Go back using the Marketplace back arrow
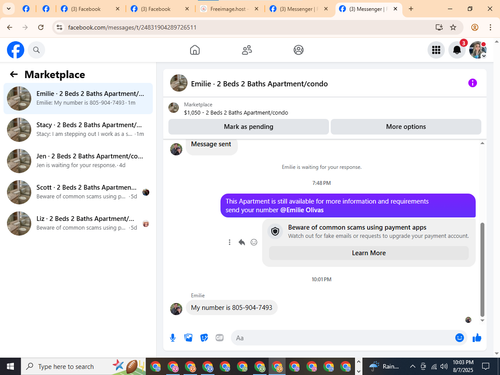This screenshot has width=500, height=375. pos(14,74)
